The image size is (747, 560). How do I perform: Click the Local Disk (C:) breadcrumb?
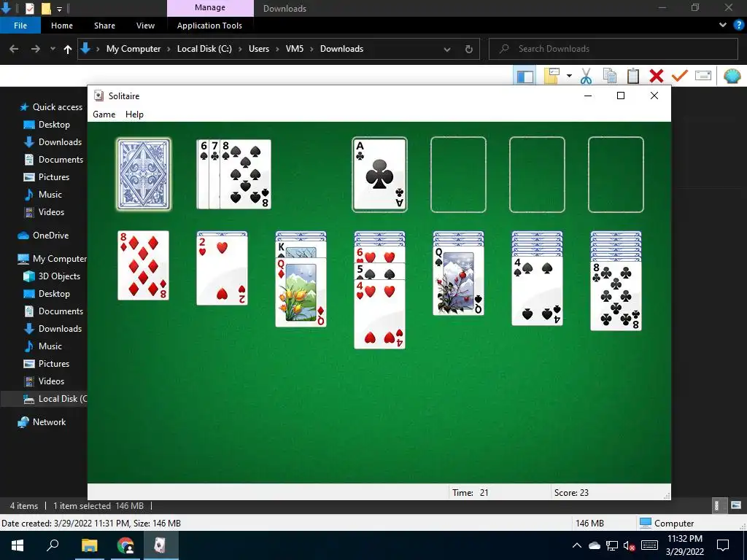204,49
